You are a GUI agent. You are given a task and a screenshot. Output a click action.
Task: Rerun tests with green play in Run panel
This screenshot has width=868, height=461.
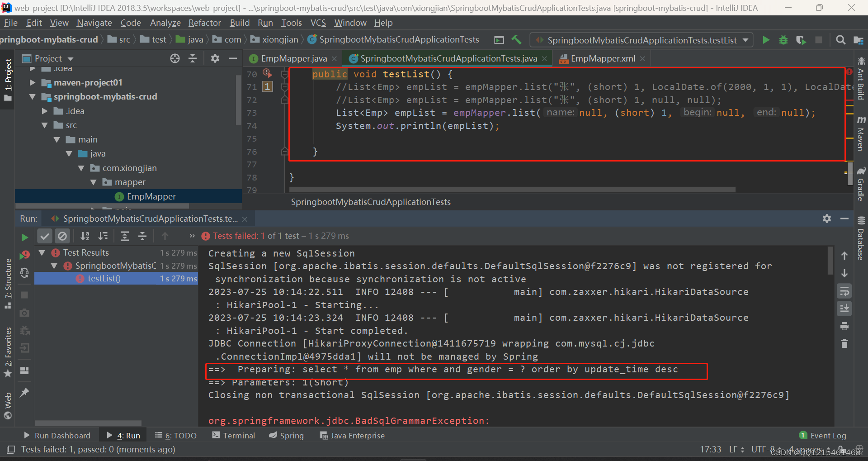(x=24, y=237)
